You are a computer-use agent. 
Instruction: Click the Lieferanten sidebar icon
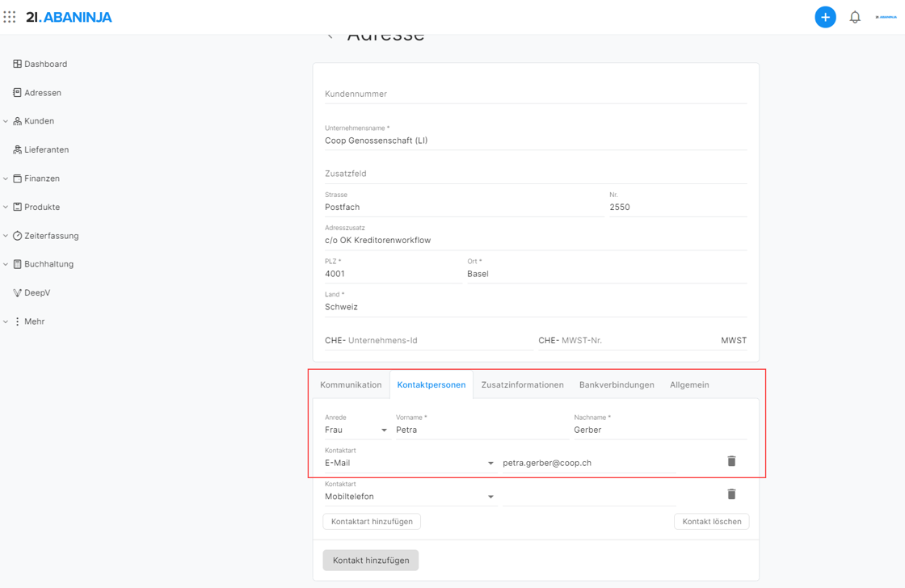click(x=17, y=149)
